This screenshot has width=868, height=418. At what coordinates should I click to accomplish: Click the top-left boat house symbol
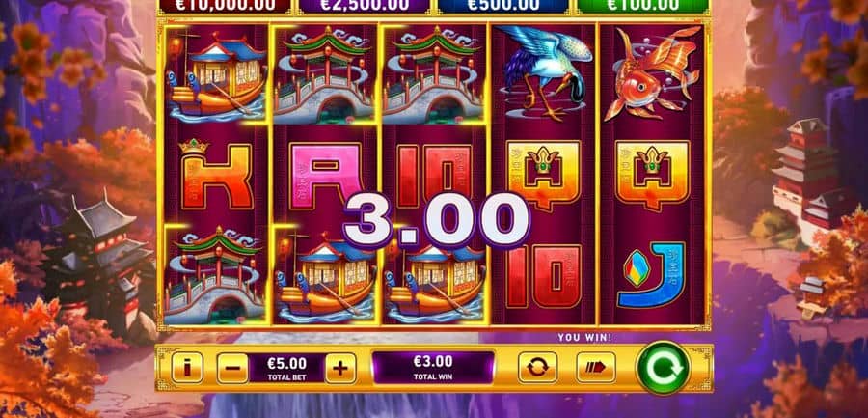[x=216, y=73]
